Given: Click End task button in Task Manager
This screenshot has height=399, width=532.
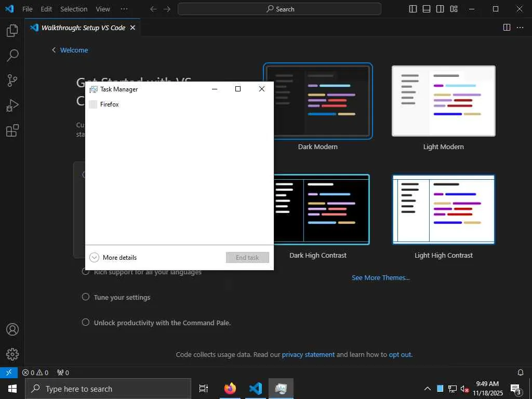Looking at the screenshot, I should tap(247, 258).
